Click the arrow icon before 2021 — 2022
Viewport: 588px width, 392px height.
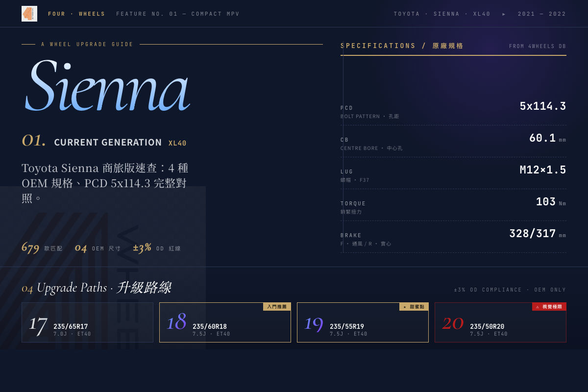tap(504, 14)
